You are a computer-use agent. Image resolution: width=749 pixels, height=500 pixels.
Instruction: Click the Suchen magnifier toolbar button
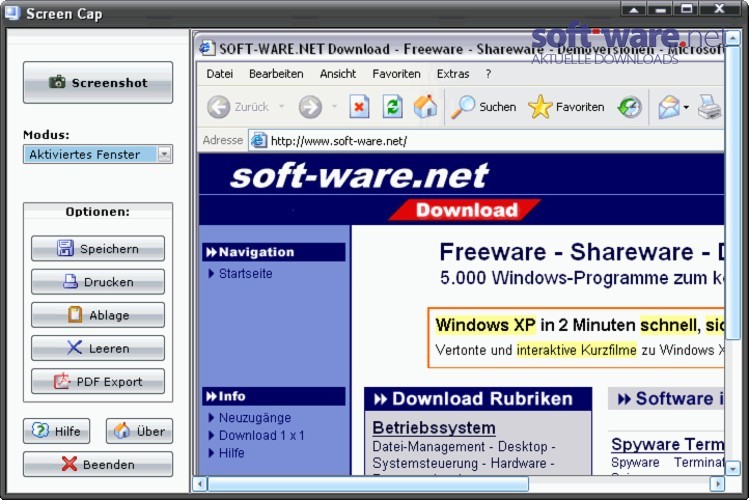click(484, 106)
